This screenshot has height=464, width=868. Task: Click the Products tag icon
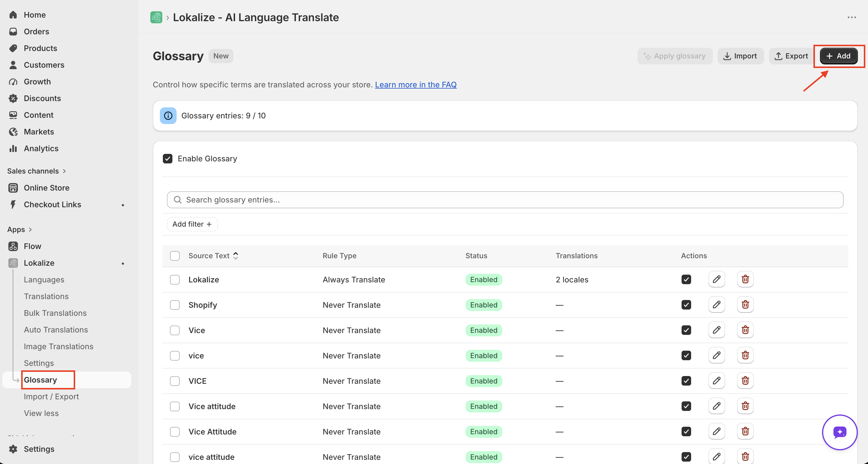click(x=13, y=48)
